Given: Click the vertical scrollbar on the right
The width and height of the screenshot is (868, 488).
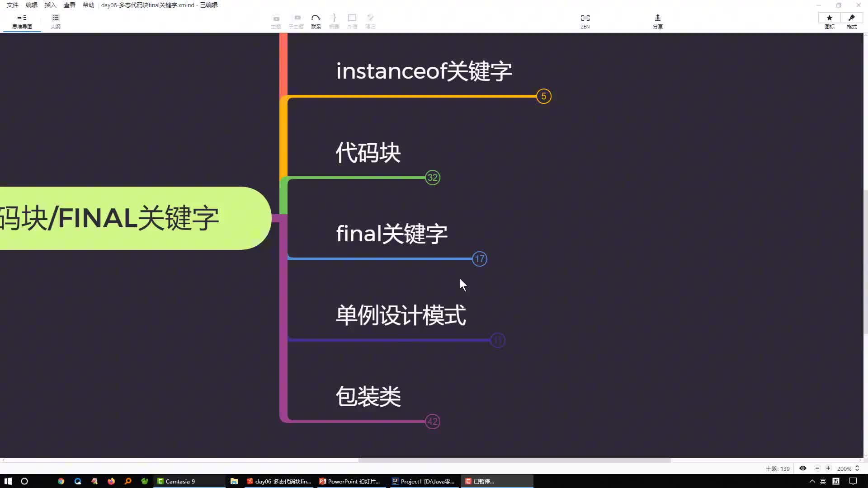Looking at the screenshot, I should click(866, 262).
